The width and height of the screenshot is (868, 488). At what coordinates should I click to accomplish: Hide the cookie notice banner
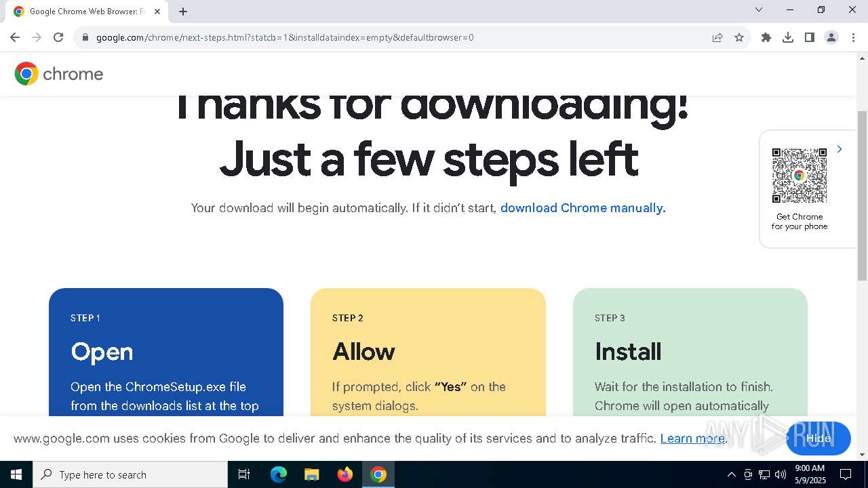click(x=818, y=438)
